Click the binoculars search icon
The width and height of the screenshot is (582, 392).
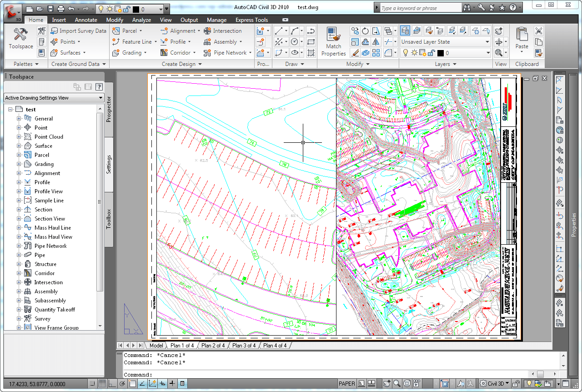[467, 8]
